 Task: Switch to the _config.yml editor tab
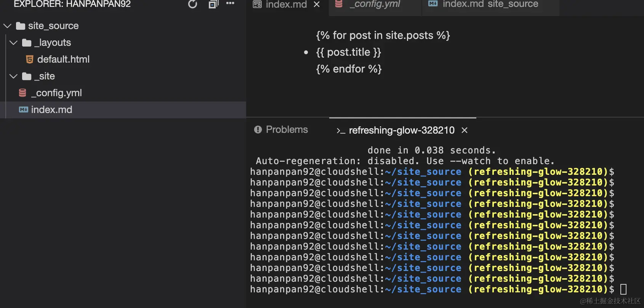[x=375, y=4]
